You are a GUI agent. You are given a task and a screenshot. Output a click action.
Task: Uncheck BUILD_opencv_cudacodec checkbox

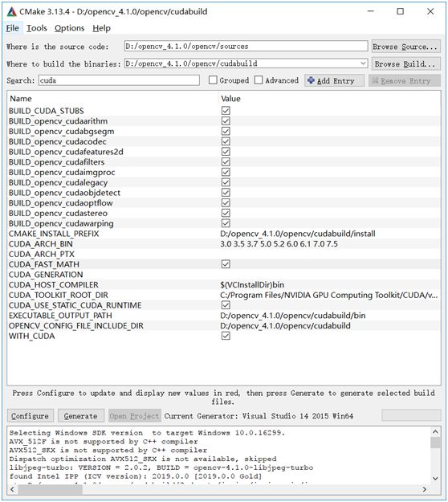pos(226,141)
